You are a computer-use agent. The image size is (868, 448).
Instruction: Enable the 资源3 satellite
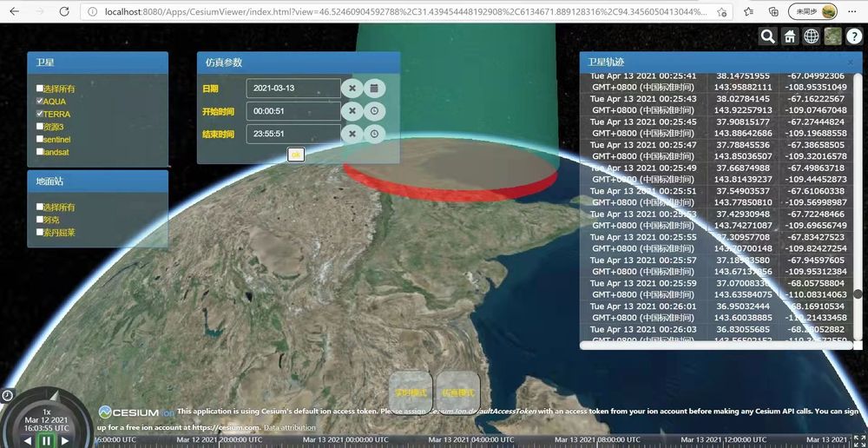coord(40,126)
